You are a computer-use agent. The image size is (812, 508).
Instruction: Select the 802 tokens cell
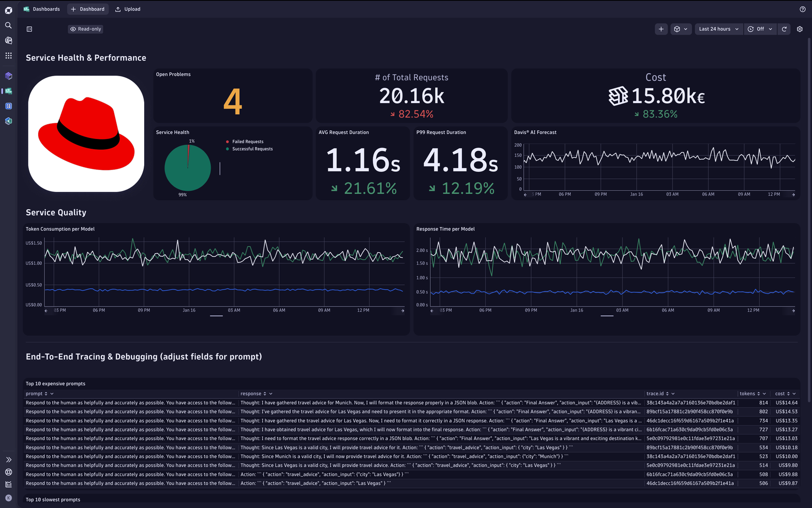[x=763, y=412]
